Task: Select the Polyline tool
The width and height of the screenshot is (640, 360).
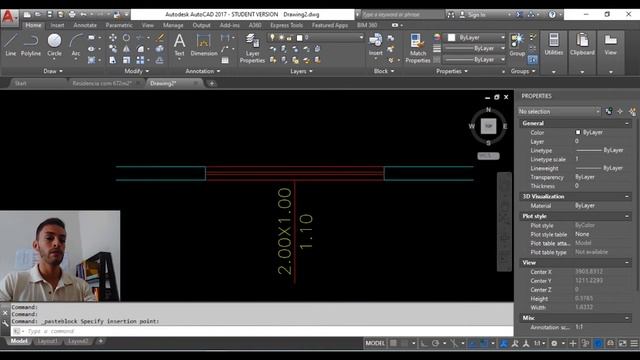Action: tap(31, 44)
